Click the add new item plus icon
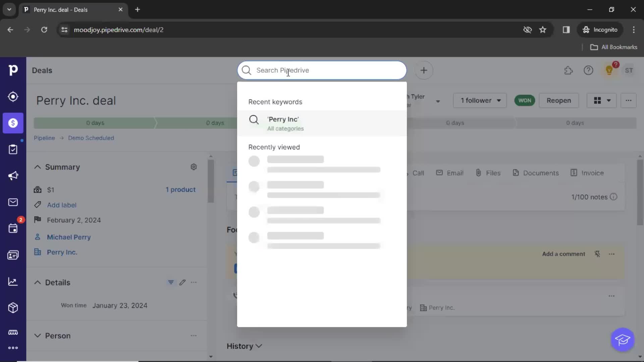Viewport: 644px width, 362px height. pyautogui.click(x=424, y=70)
